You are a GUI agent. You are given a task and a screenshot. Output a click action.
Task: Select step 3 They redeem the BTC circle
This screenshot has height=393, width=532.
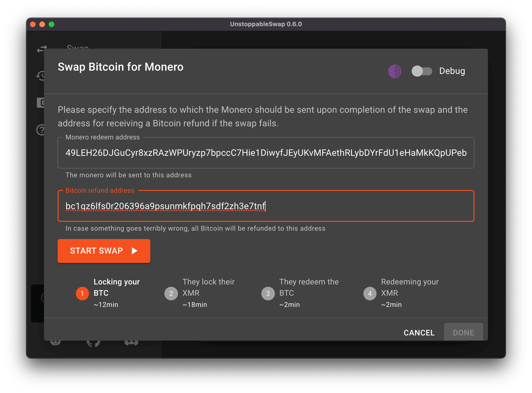(x=268, y=294)
